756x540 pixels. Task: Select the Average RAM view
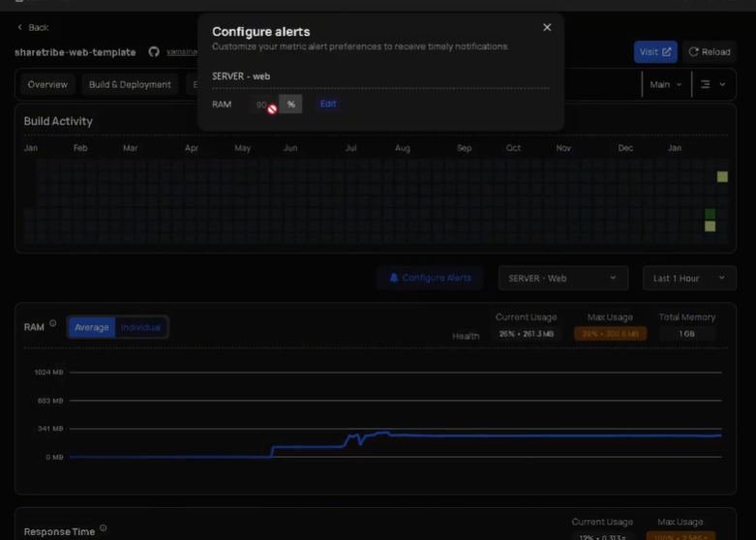pyautogui.click(x=92, y=327)
